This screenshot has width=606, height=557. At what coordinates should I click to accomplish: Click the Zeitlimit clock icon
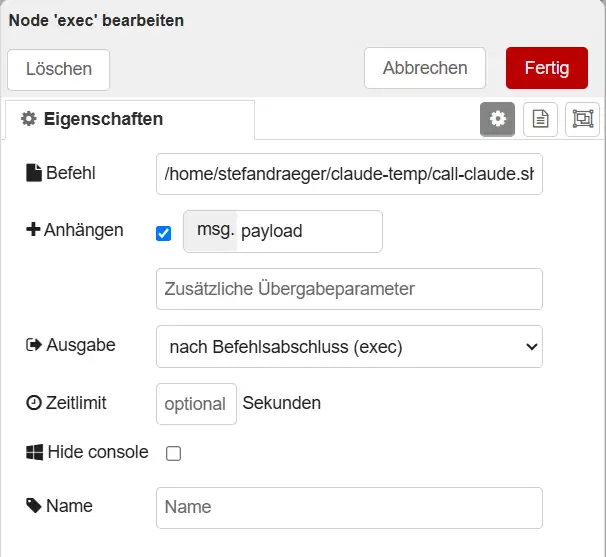click(x=34, y=403)
